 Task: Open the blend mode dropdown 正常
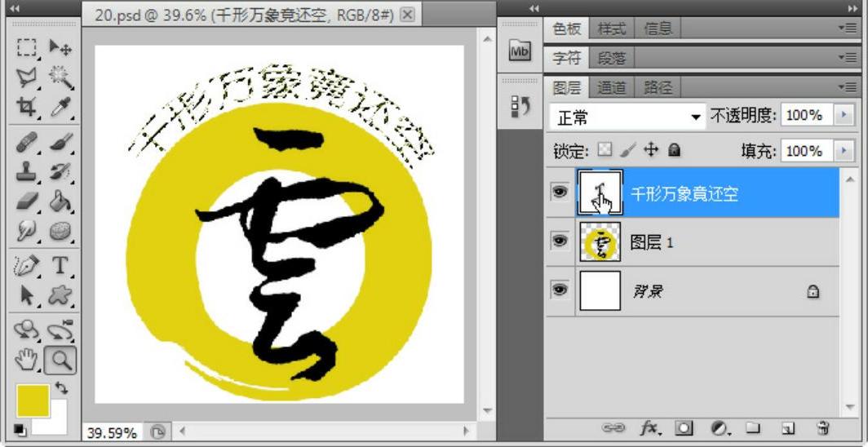tap(627, 118)
